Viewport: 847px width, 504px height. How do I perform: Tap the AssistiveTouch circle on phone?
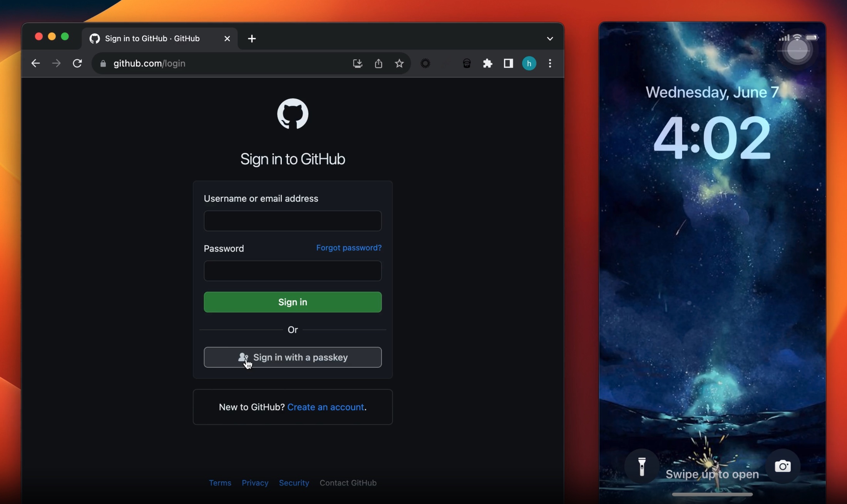tap(797, 50)
